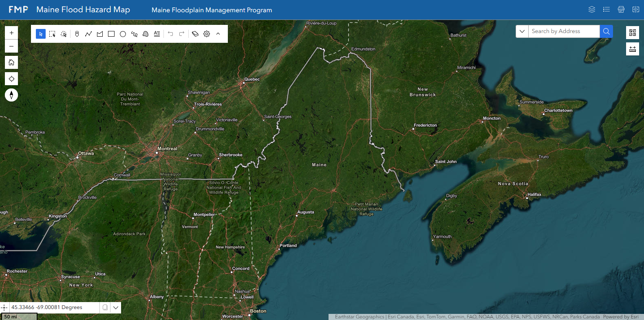Pick the freehand polyline tool
Screen dimensions: 644x320
[134, 34]
